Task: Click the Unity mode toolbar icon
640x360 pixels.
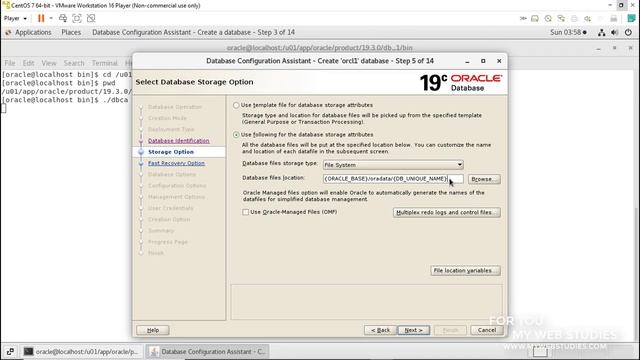Action: (x=91, y=18)
